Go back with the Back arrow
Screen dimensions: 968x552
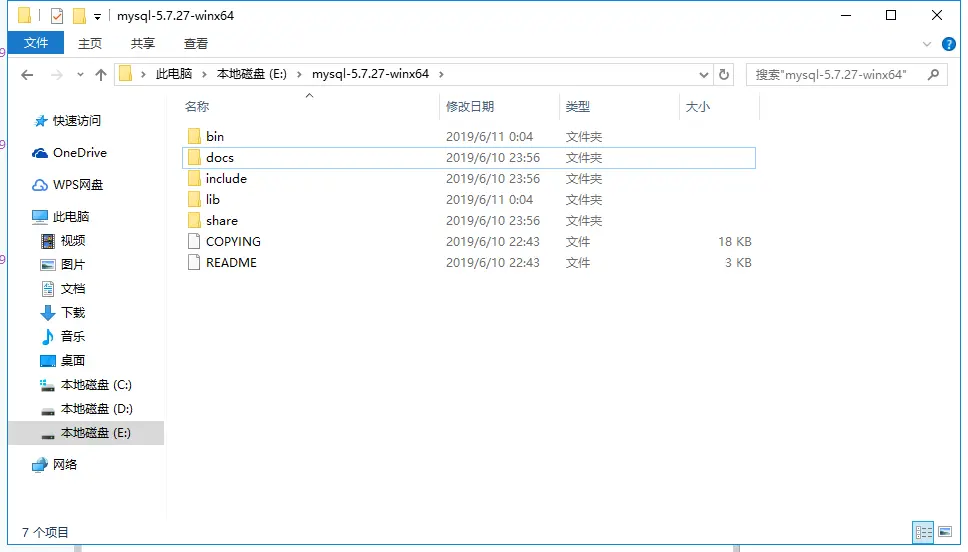coord(27,75)
